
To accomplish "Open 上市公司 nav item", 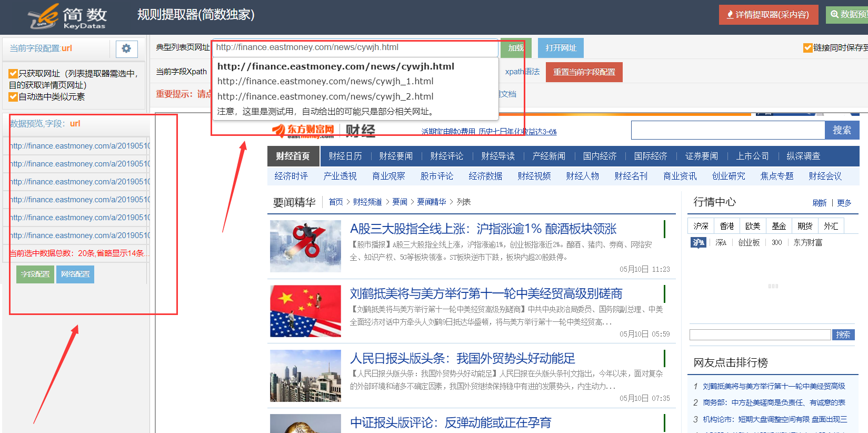I will [x=753, y=156].
